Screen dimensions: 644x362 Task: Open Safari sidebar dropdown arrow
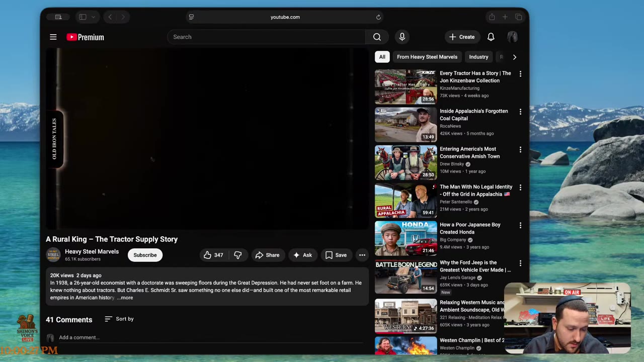pos(93,17)
